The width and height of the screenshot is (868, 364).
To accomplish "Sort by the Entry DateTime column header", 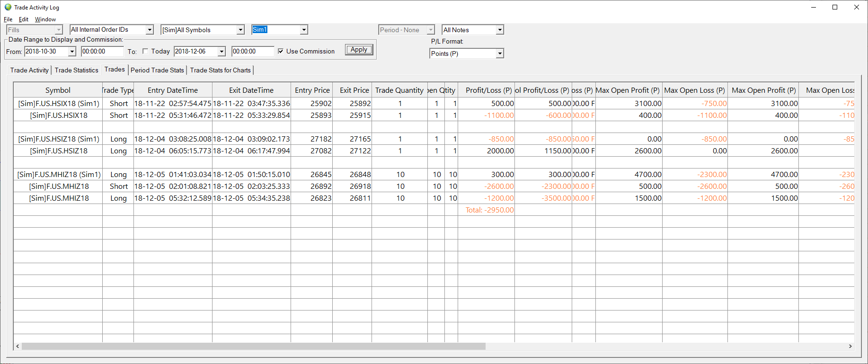I will (x=173, y=90).
